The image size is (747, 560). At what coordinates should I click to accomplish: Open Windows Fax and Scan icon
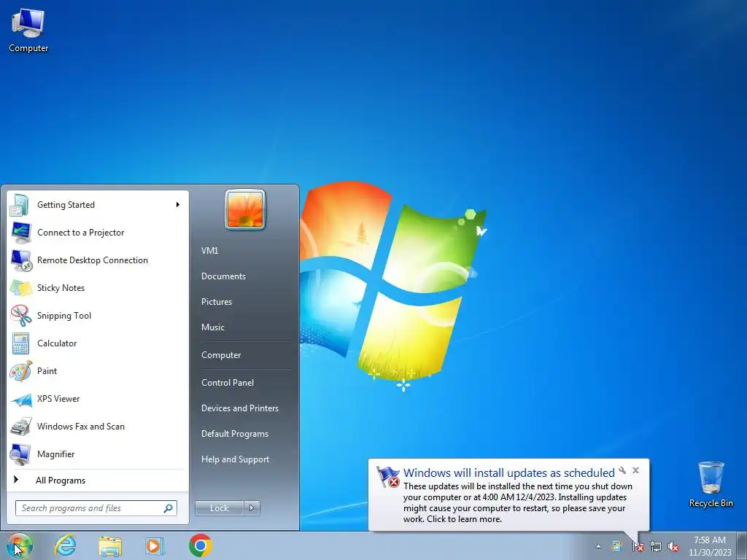(21, 427)
